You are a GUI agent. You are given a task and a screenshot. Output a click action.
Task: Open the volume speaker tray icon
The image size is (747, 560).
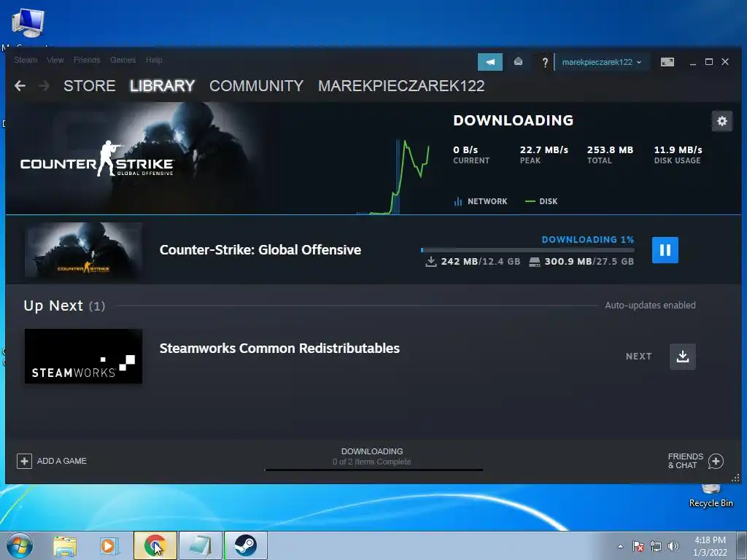click(673, 546)
